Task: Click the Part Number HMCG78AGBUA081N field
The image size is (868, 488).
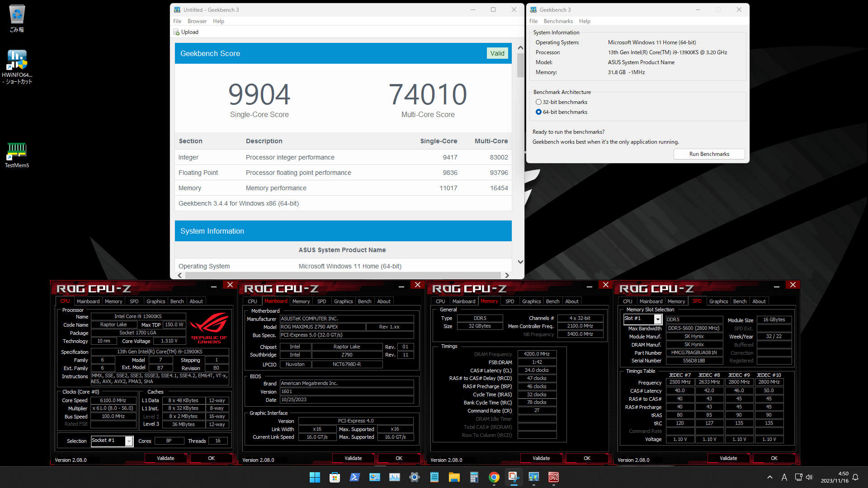Action: point(693,352)
